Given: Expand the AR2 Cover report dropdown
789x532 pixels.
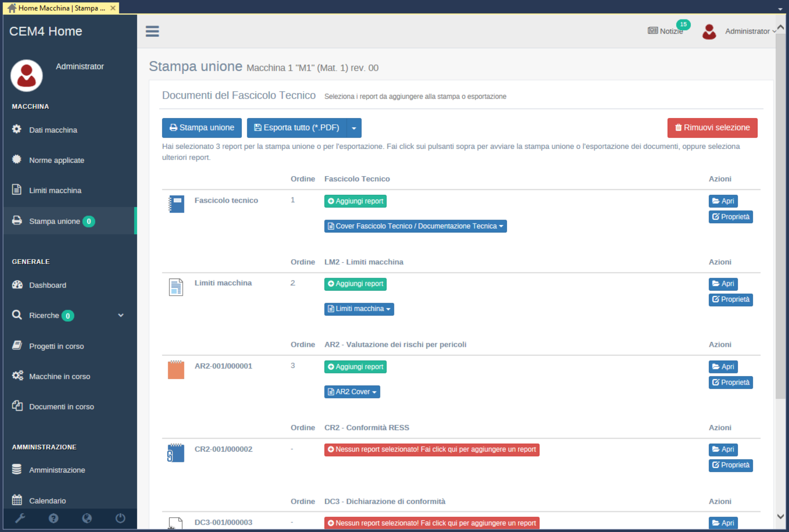Looking at the screenshot, I should tap(352, 392).
